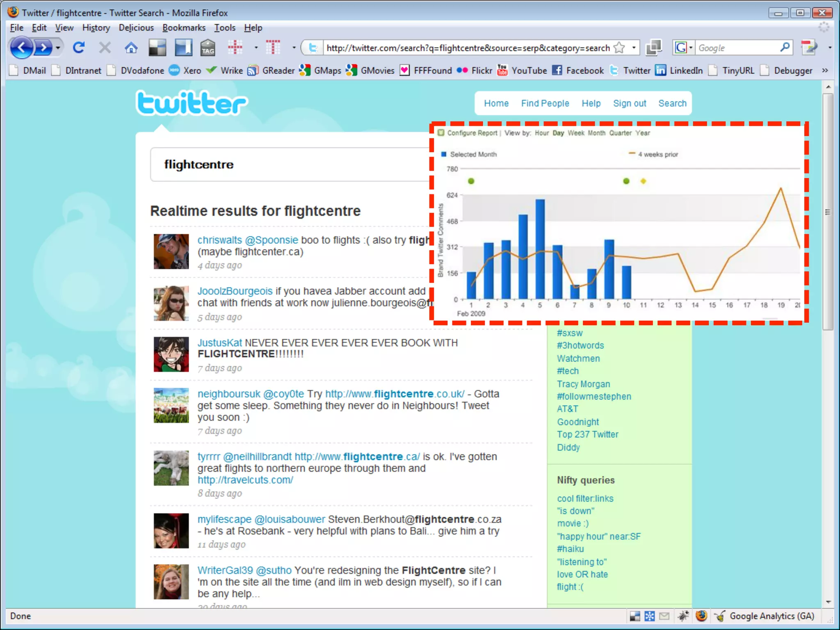Open the GMovies bookmark

370,71
